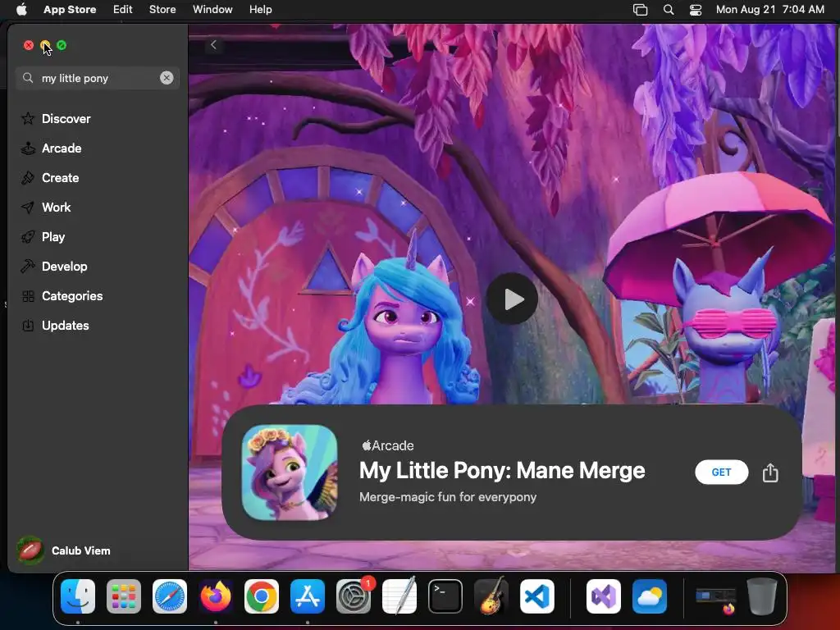The image size is (840, 630).
Task: Open Spotlight search in menu bar
Action: coord(668,10)
